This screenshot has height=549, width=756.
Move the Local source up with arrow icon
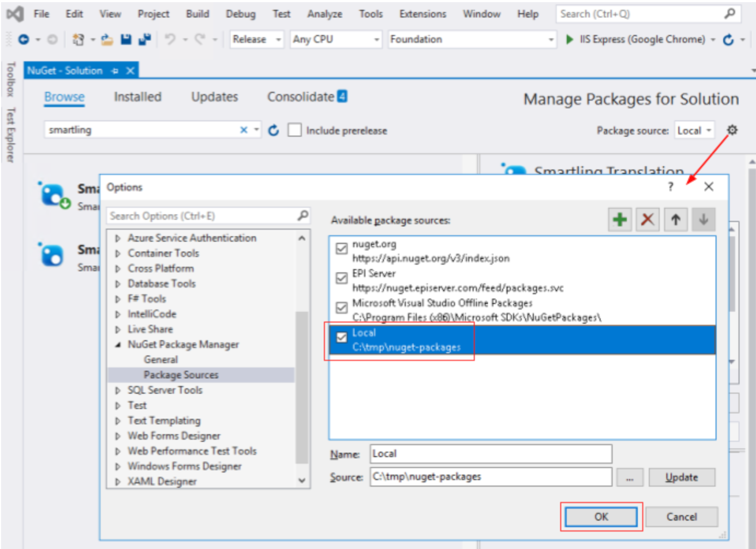pyautogui.click(x=675, y=219)
